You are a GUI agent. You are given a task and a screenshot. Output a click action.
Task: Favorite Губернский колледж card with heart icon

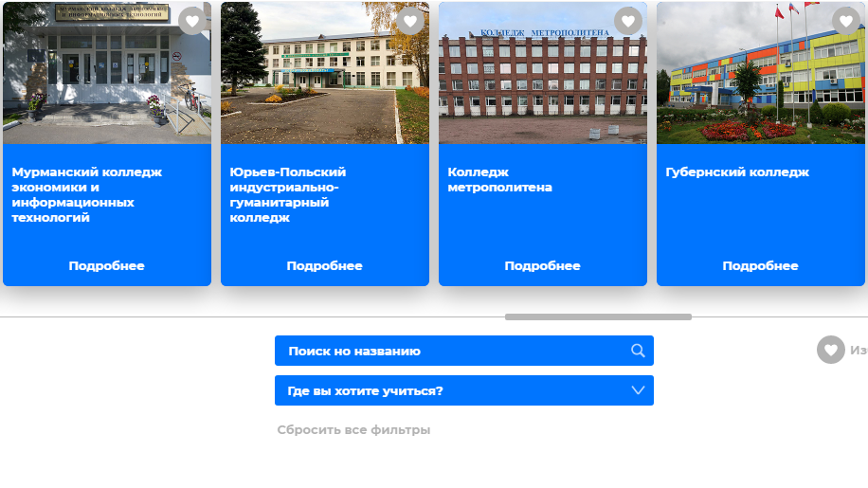click(x=846, y=21)
